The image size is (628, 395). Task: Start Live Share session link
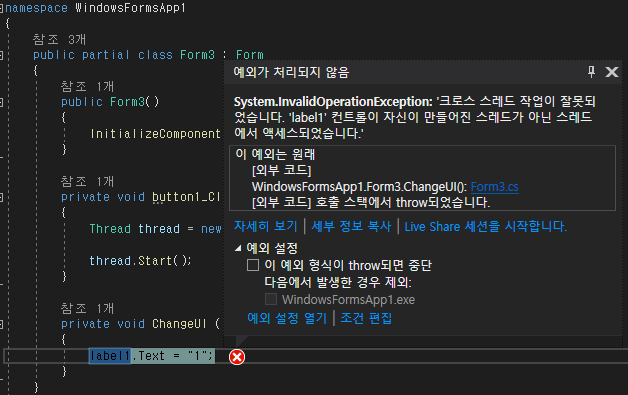pyautogui.click(x=485, y=226)
